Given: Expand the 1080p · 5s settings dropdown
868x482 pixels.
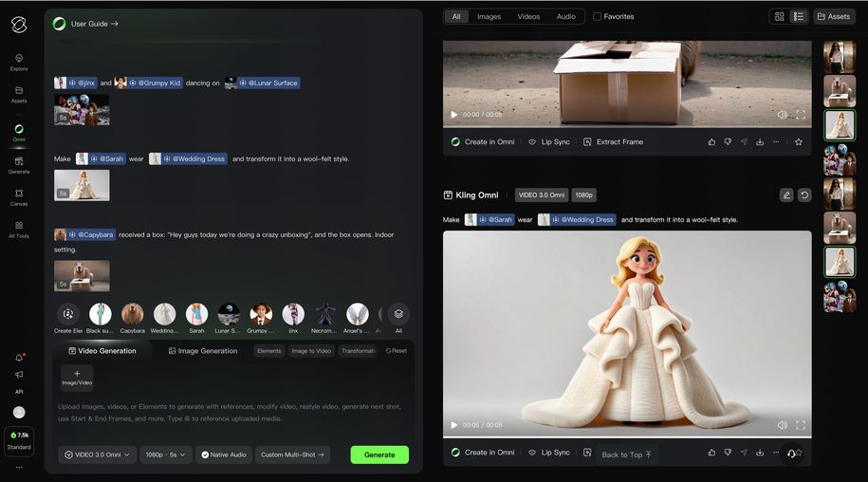Looking at the screenshot, I should tap(166, 454).
